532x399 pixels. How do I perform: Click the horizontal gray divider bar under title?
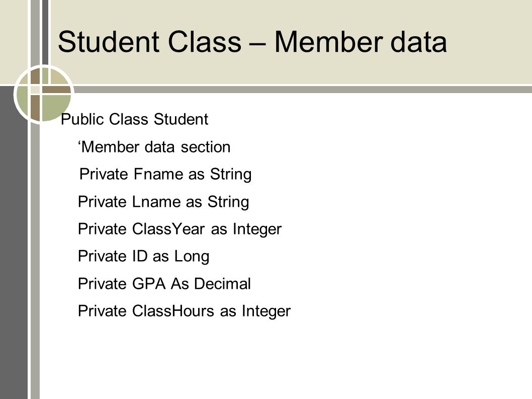coord(302,90)
